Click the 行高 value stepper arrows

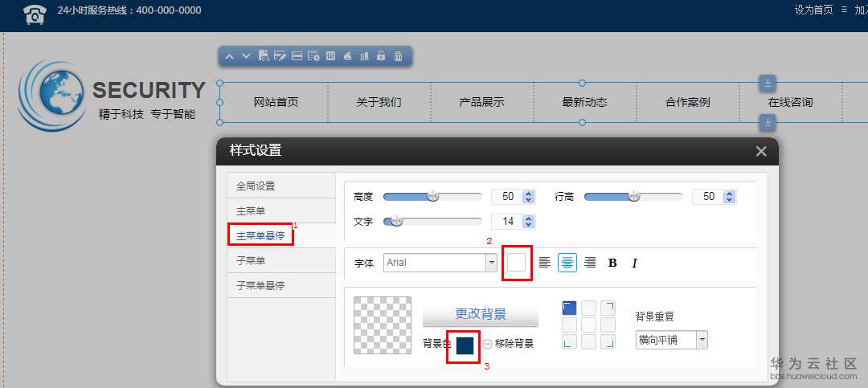coord(729,197)
